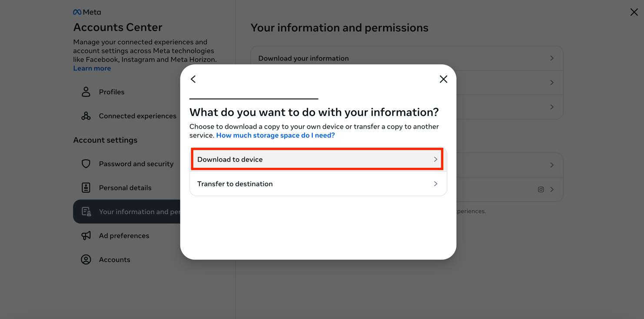Click the Personal details ID icon
This screenshot has width=644, height=319.
coord(86,188)
